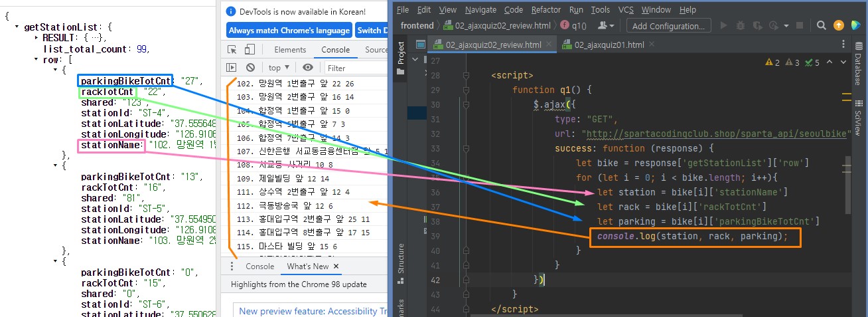
Task: Click the panel layout icon beside editor tabs
Action: (x=419, y=45)
